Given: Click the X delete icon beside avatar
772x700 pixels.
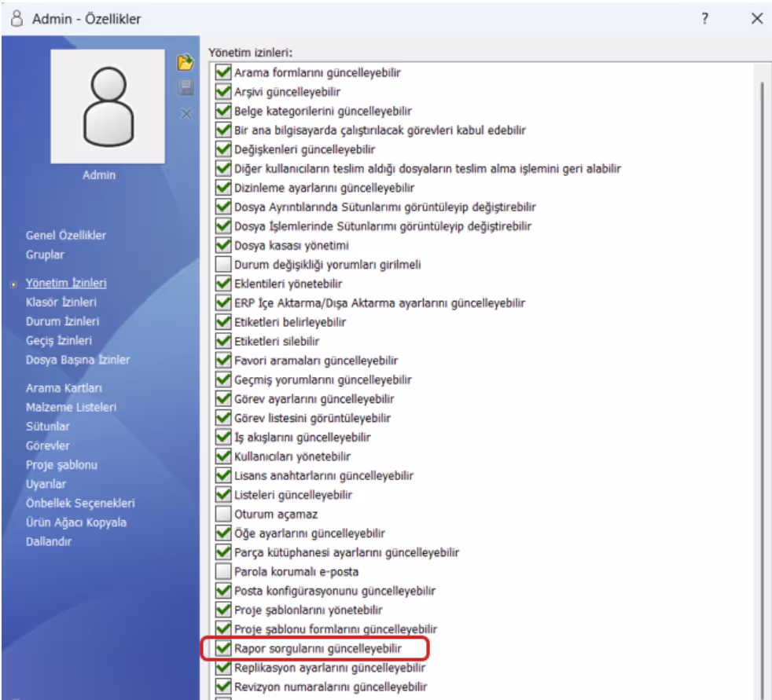Looking at the screenshot, I should click(x=186, y=114).
